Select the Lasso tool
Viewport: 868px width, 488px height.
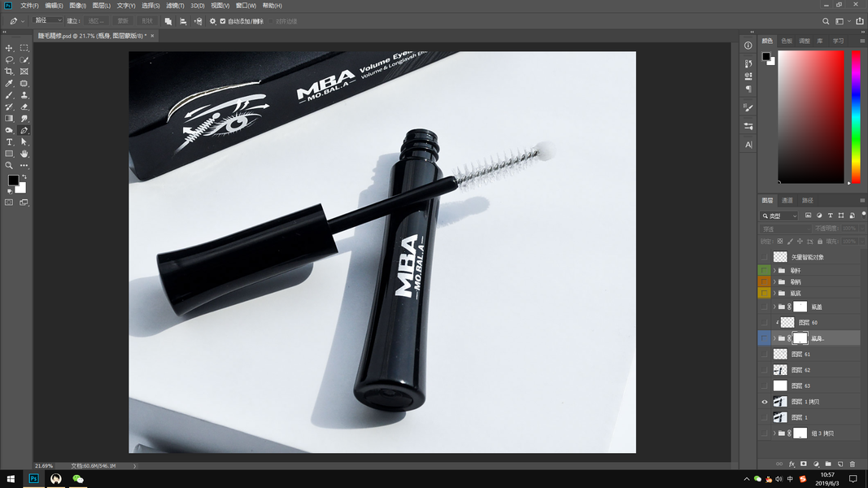tap(9, 59)
